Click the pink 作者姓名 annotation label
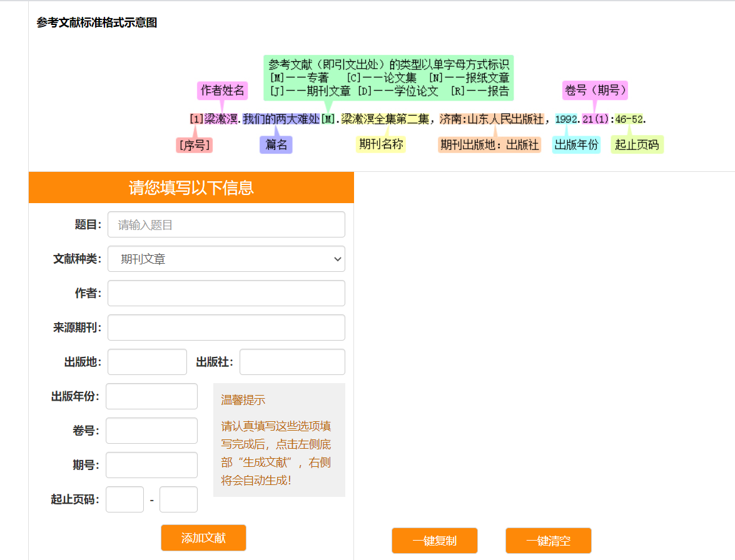 (222, 91)
